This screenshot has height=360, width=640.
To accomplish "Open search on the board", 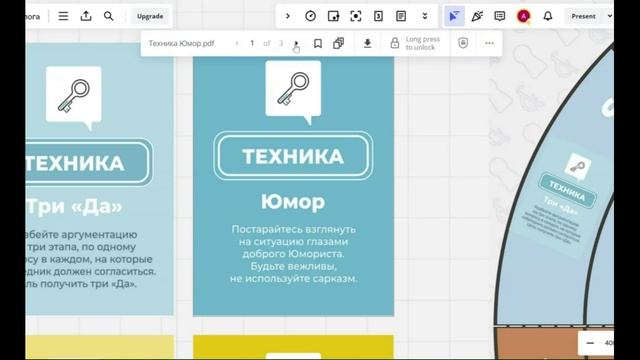I will pos(109,16).
